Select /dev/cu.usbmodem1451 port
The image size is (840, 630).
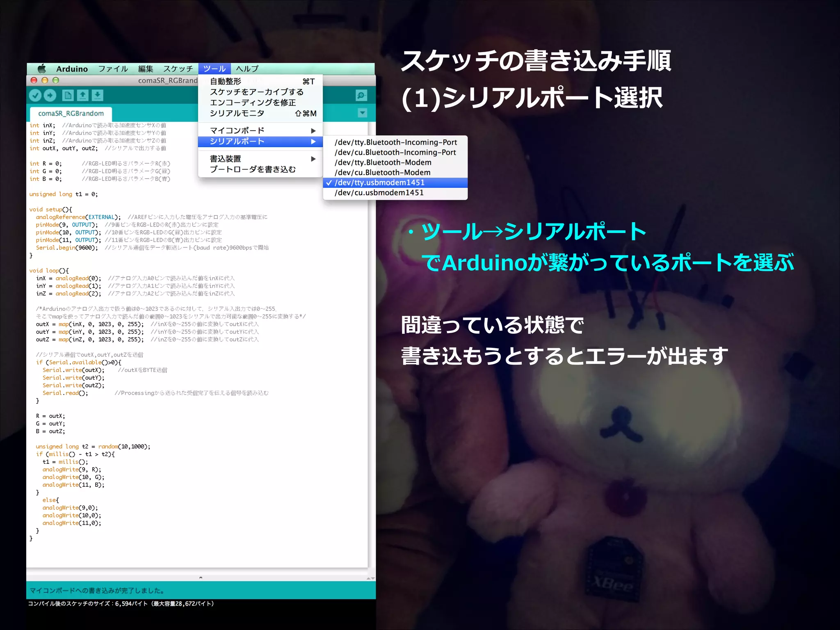pyautogui.click(x=395, y=192)
